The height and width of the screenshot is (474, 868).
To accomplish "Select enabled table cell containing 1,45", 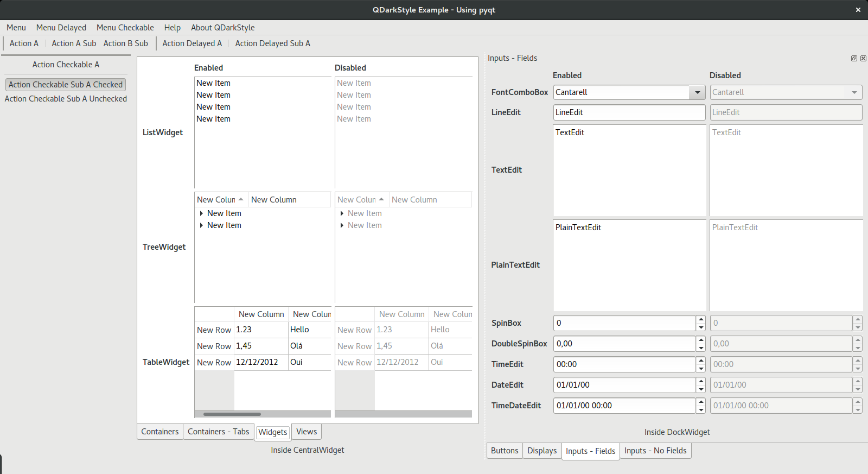I will (x=261, y=346).
